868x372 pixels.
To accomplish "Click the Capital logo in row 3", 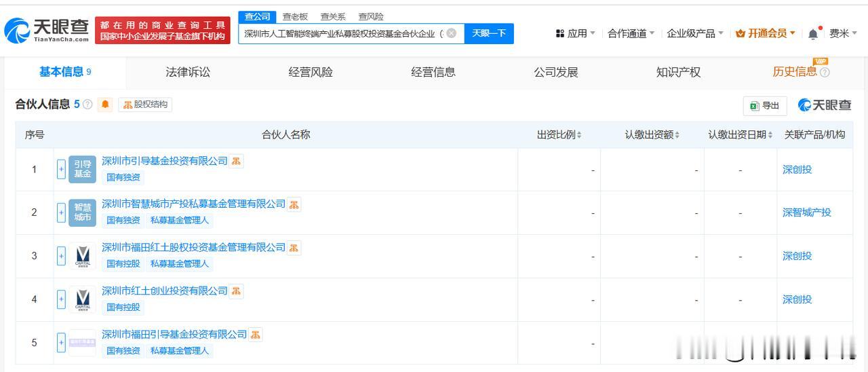I will click(x=83, y=256).
